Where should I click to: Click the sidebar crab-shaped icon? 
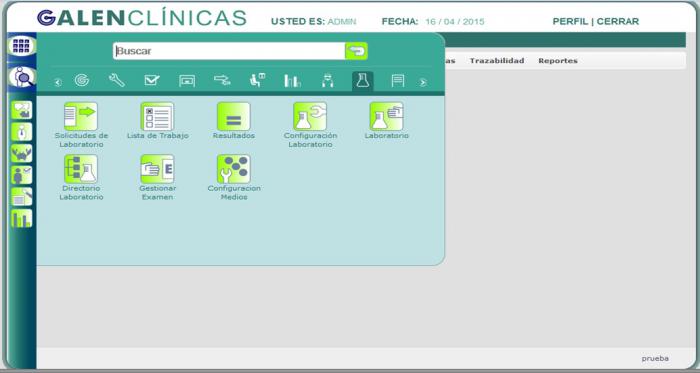21,153
